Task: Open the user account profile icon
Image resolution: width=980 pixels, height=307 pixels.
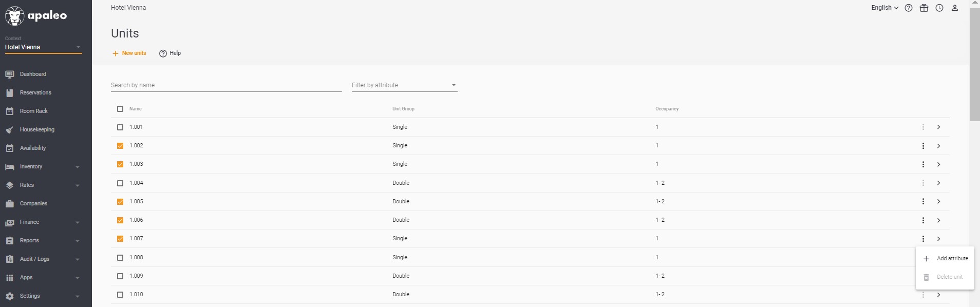Action: click(x=955, y=8)
